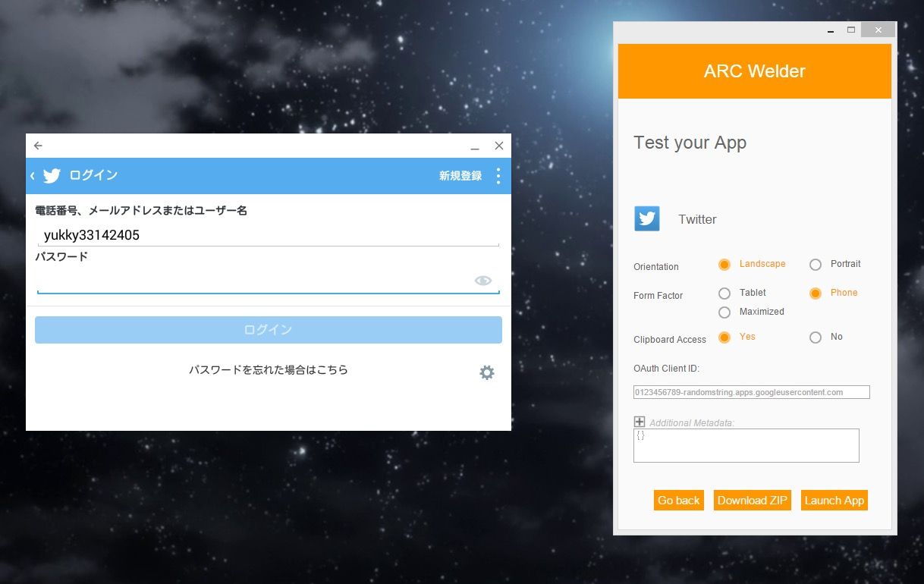Maximize the ARC Welder window
The height and width of the screenshot is (584, 924).
851,30
